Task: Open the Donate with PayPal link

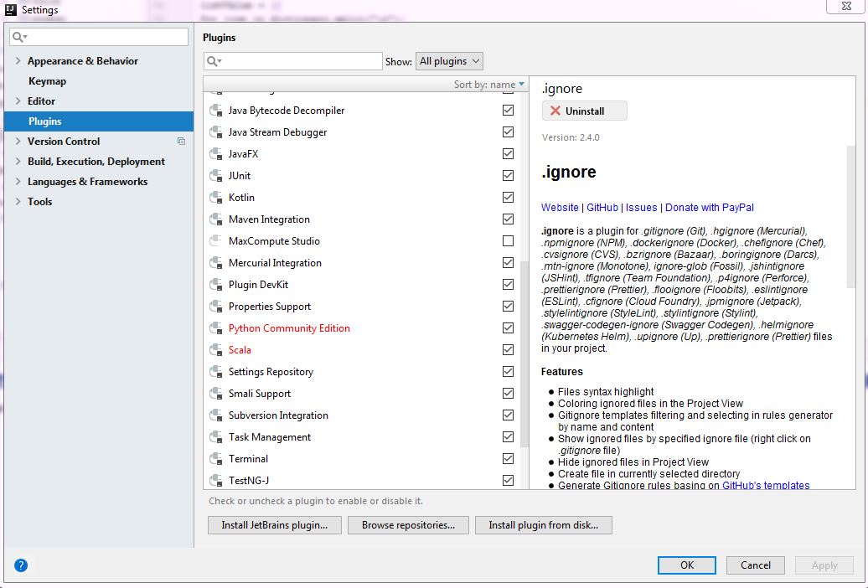Action: (709, 208)
